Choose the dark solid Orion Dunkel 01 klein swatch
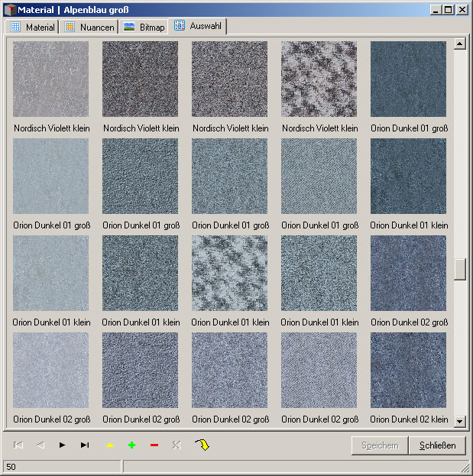Viewport: 473px width, 476px height. pos(408,176)
